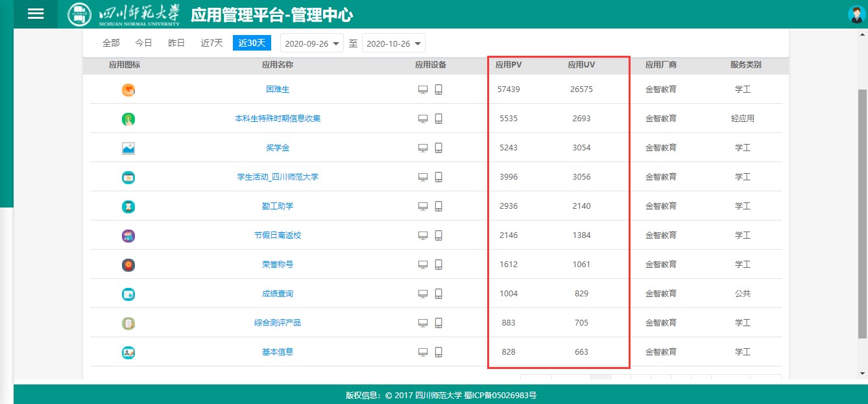The height and width of the screenshot is (404, 868).
Task: Click the 服务类别 column header
Action: click(x=746, y=65)
